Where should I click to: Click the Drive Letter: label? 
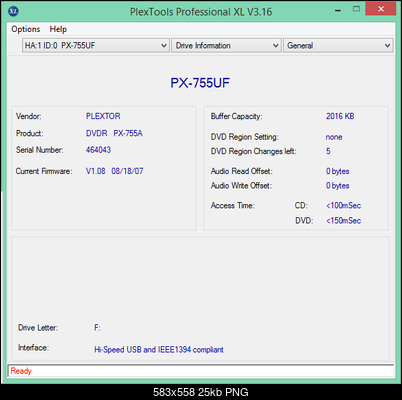[38, 328]
